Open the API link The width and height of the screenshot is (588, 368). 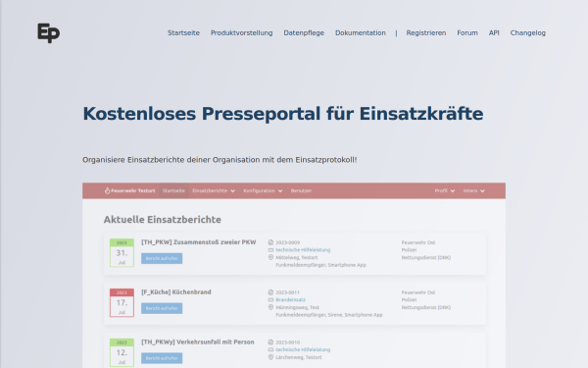pyautogui.click(x=494, y=33)
